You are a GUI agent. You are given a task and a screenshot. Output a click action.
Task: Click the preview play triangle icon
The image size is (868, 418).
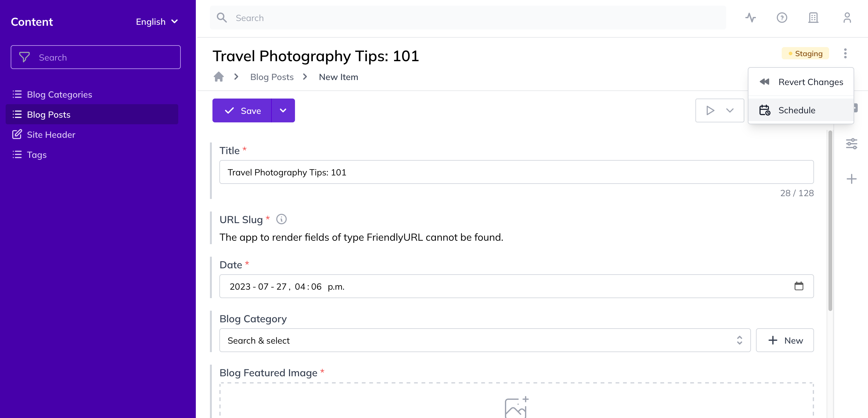tap(710, 110)
